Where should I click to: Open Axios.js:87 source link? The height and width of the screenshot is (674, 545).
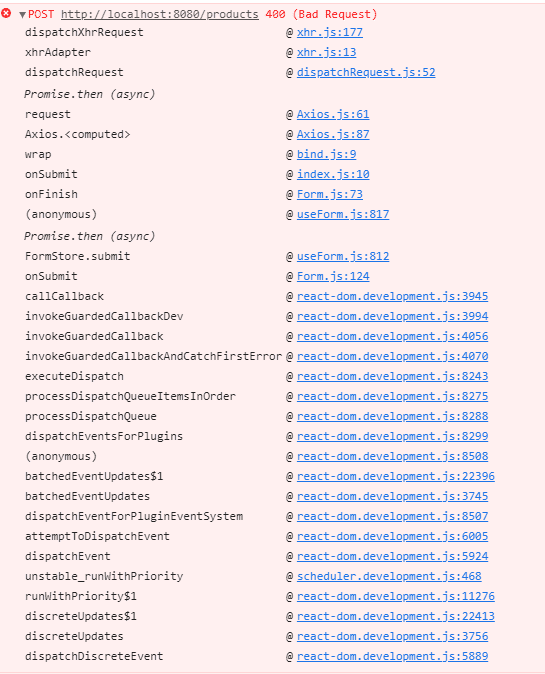(x=333, y=135)
